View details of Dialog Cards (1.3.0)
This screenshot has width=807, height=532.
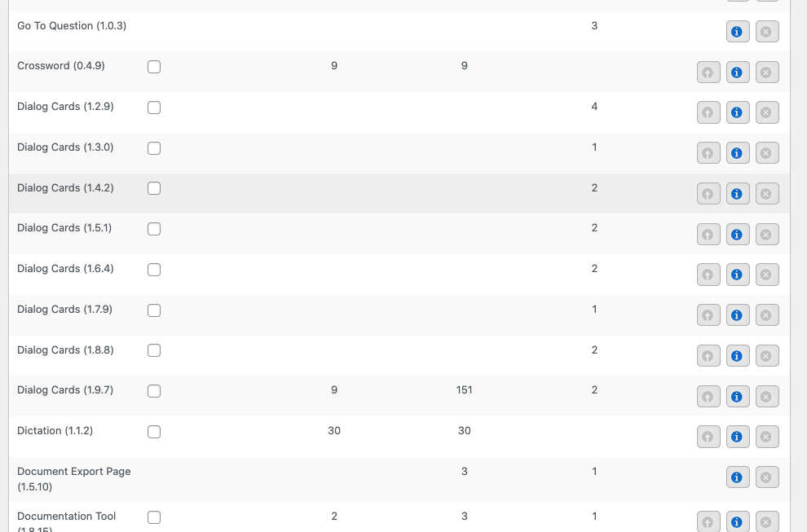coord(738,153)
